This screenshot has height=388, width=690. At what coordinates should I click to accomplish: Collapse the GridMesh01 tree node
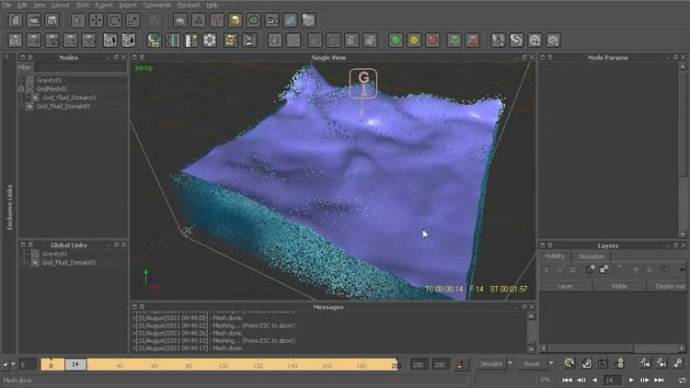pos(21,89)
